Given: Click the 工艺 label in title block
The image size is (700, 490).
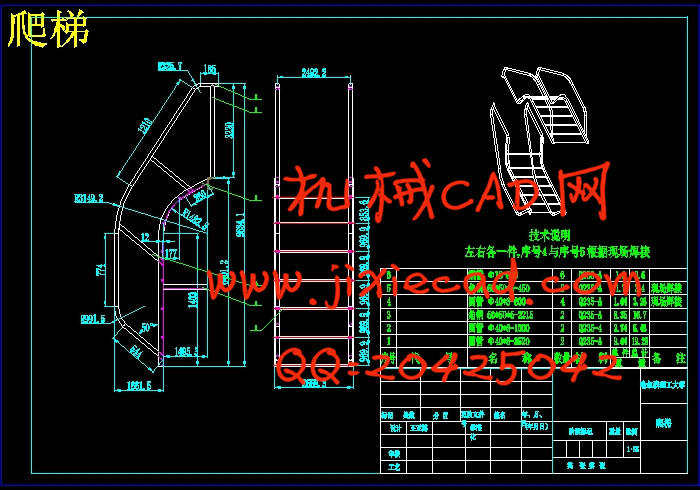Looking at the screenshot, I should pos(394,466).
